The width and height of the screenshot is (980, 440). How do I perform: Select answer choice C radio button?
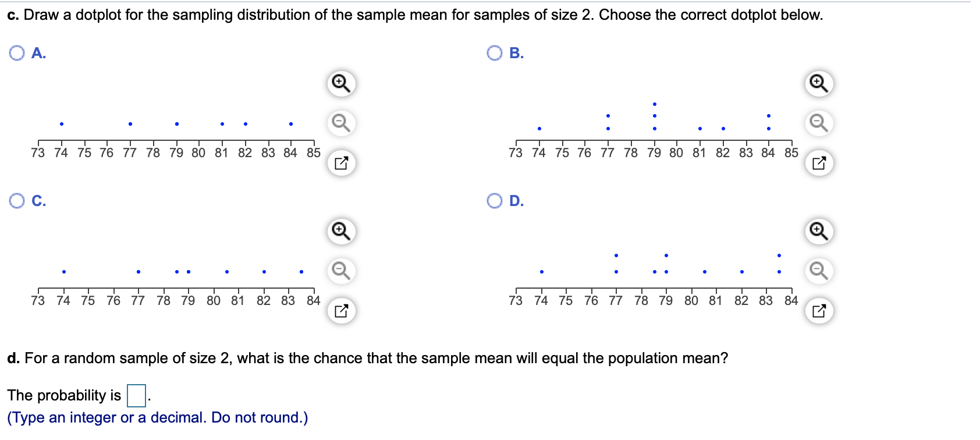[x=16, y=201]
